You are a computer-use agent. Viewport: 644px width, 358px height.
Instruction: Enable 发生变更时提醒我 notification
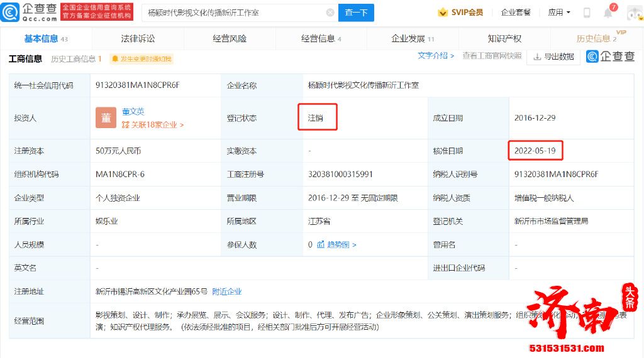click(142, 59)
